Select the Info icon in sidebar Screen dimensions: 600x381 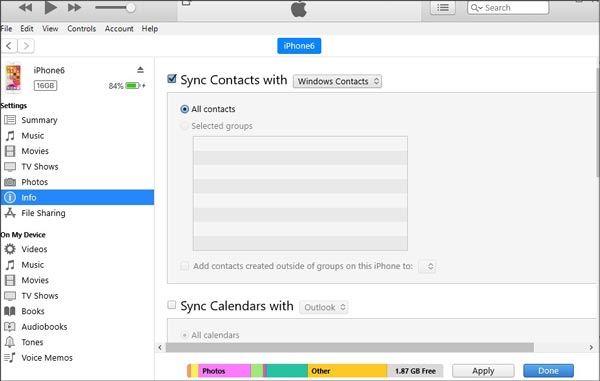coord(10,197)
